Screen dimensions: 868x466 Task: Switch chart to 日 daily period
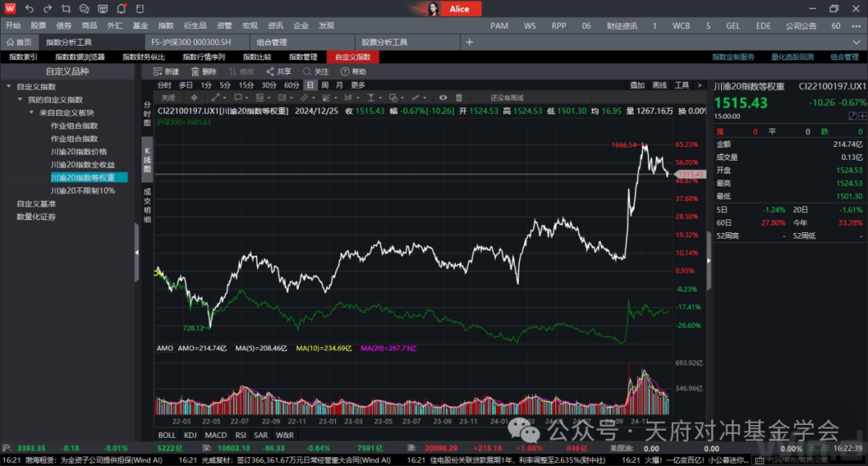coord(310,85)
